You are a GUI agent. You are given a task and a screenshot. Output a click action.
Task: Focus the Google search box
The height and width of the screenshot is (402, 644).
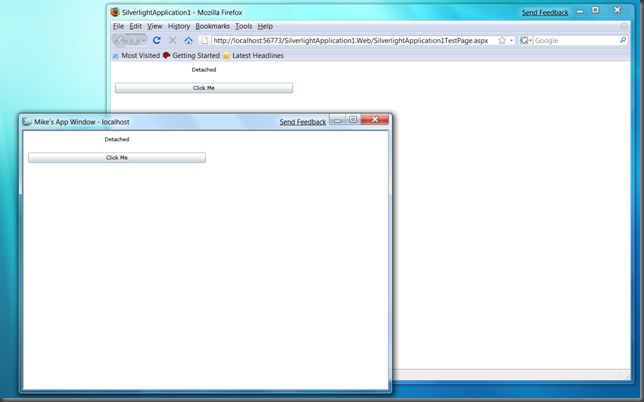576,40
